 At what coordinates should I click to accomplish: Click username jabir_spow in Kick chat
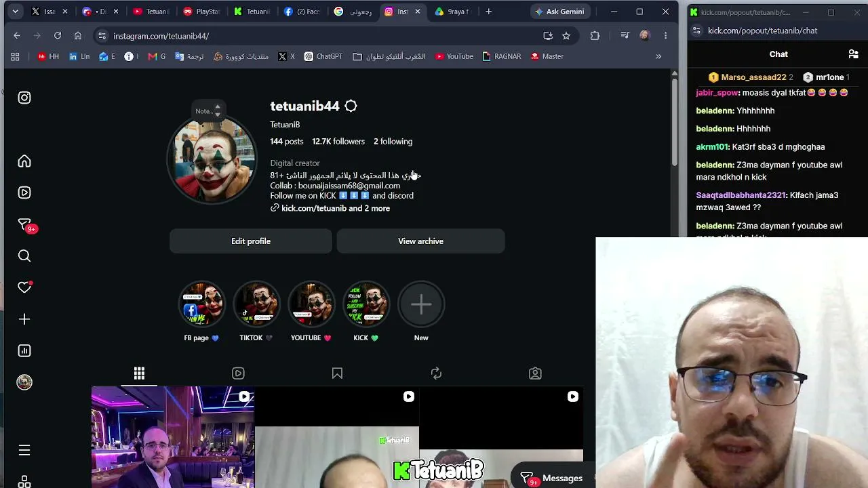pyautogui.click(x=717, y=93)
